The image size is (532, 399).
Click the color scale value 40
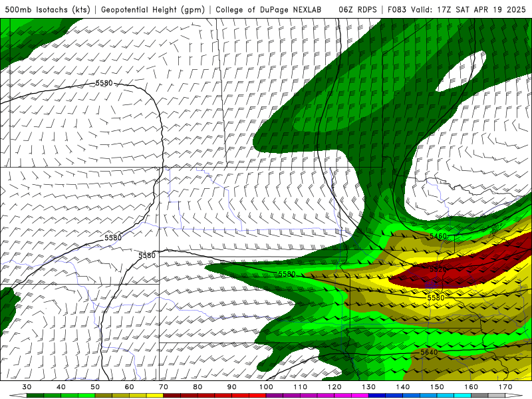61,387
